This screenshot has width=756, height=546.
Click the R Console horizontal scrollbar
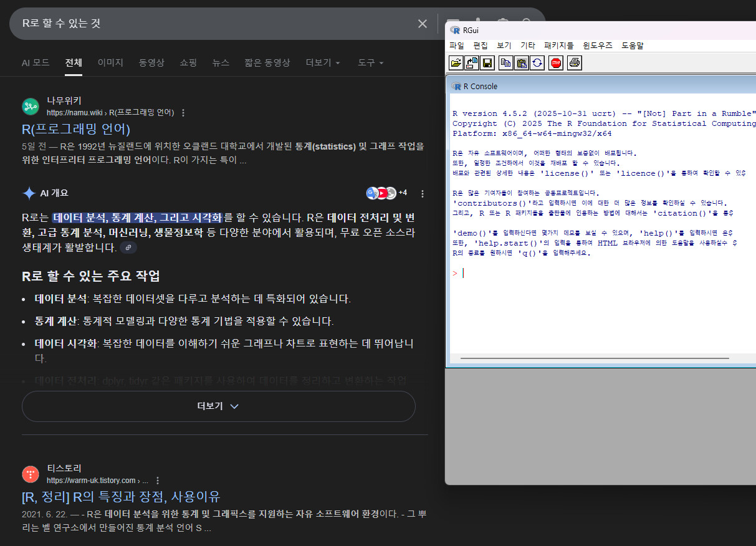click(x=594, y=358)
